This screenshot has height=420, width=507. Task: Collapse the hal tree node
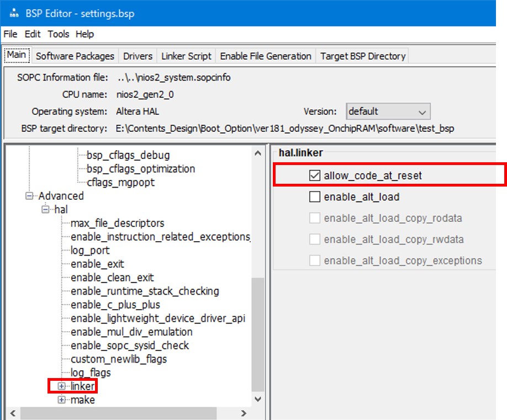[x=45, y=210]
